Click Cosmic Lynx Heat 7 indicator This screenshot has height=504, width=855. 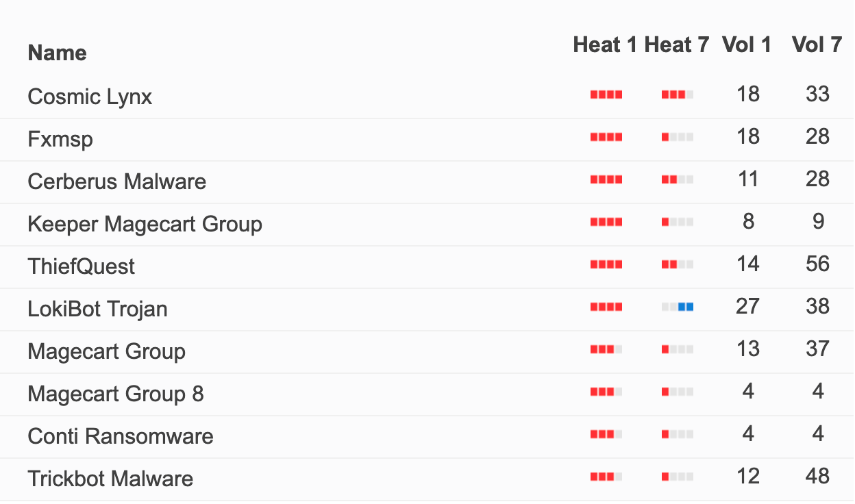[678, 95]
